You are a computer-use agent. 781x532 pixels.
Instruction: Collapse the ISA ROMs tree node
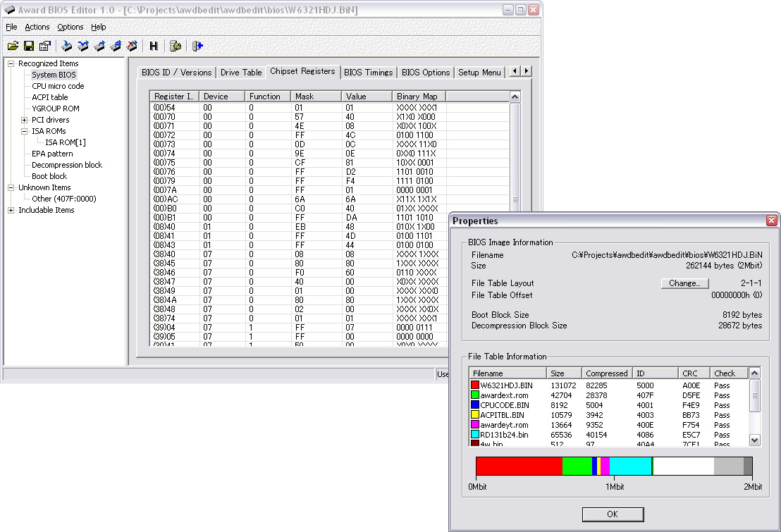[x=25, y=131]
